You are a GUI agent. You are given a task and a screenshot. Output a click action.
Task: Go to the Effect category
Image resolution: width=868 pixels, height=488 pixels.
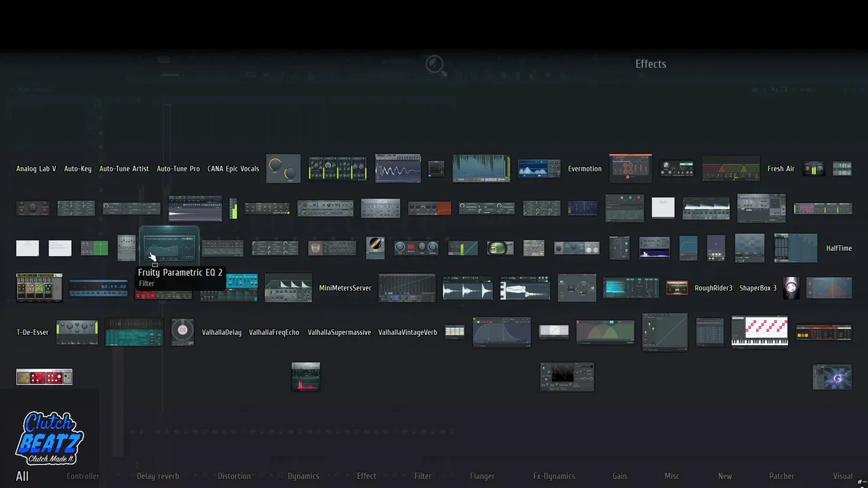pos(366,476)
